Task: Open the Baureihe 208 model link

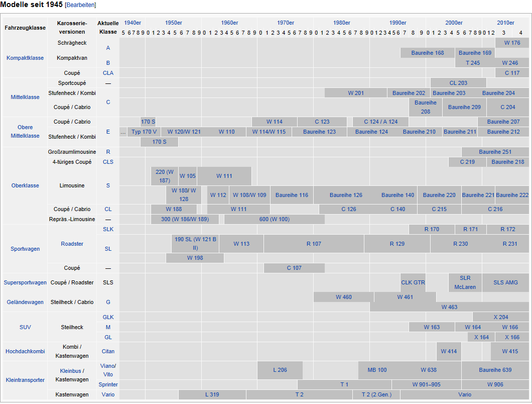Action: [x=425, y=107]
